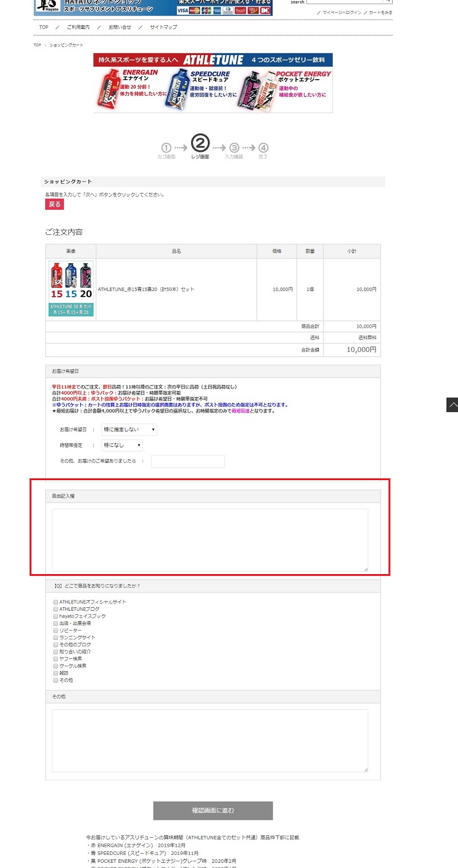The width and height of the screenshot is (458, 868).
Task: Check その他のブログ checkbox
Action: (x=56, y=645)
